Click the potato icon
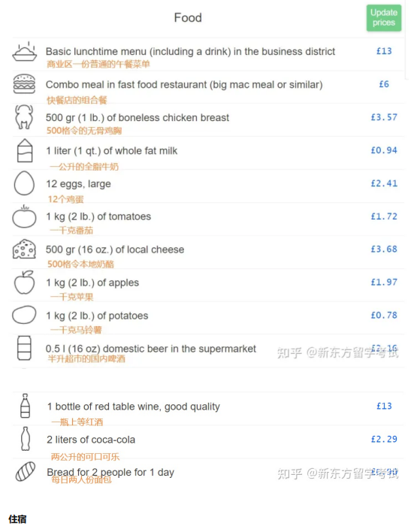This screenshot has height=526, width=420. (24, 315)
